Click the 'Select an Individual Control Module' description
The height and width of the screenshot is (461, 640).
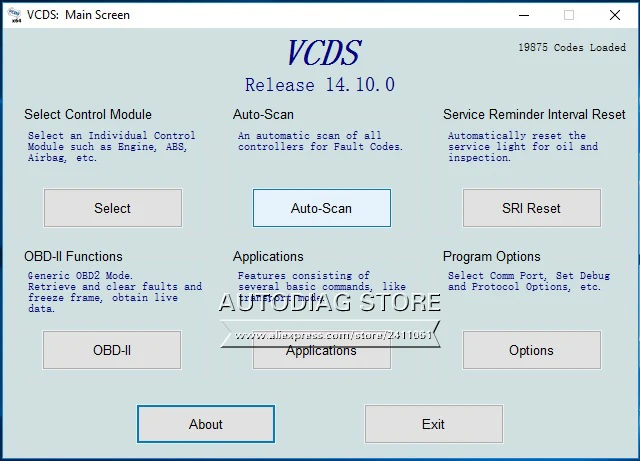tap(111, 147)
